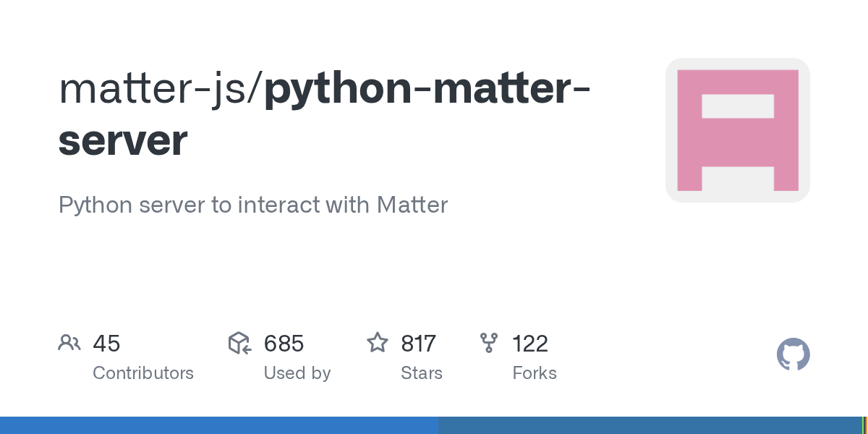868x434 pixels.
Task: Click the repository description text
Action: pos(253,205)
